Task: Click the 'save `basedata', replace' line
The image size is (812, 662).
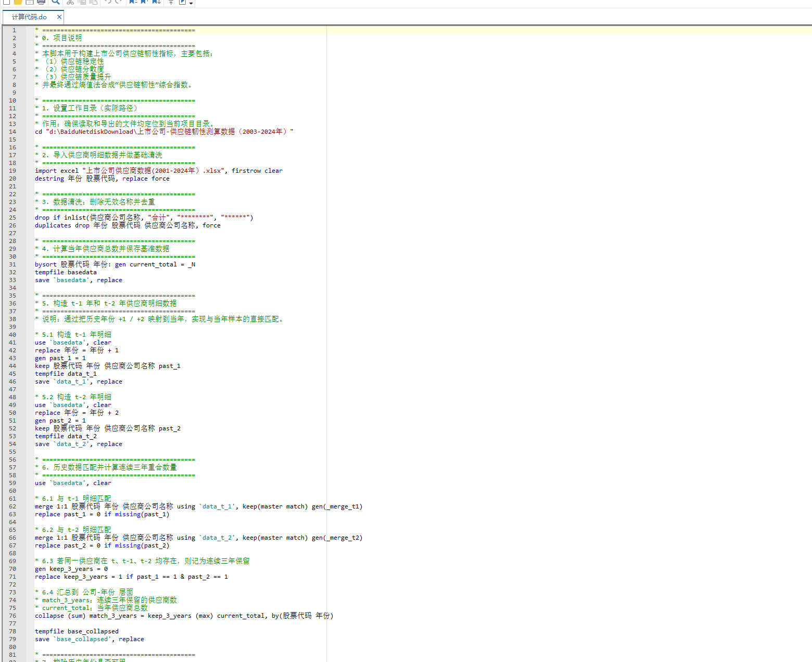Action: (79, 280)
